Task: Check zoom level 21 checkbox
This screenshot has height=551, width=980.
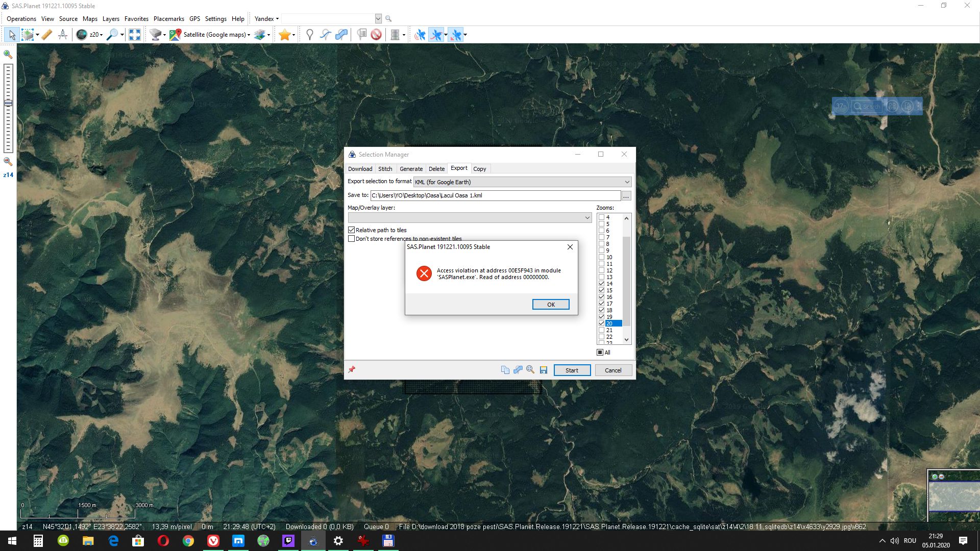Action: (602, 330)
